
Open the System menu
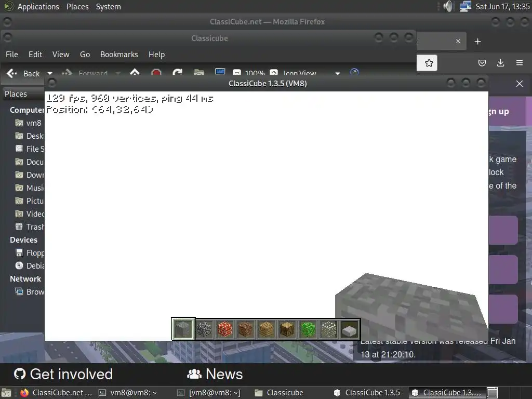coord(108,6)
